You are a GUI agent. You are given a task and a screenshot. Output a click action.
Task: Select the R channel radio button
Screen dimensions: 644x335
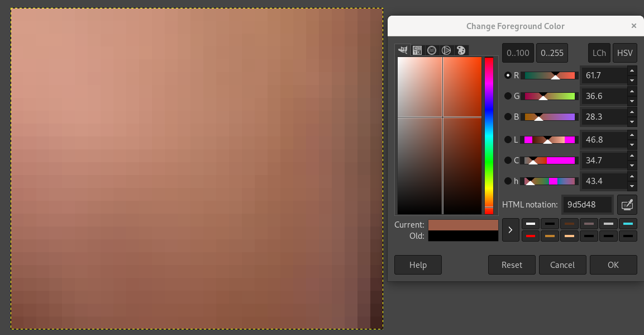coord(508,75)
